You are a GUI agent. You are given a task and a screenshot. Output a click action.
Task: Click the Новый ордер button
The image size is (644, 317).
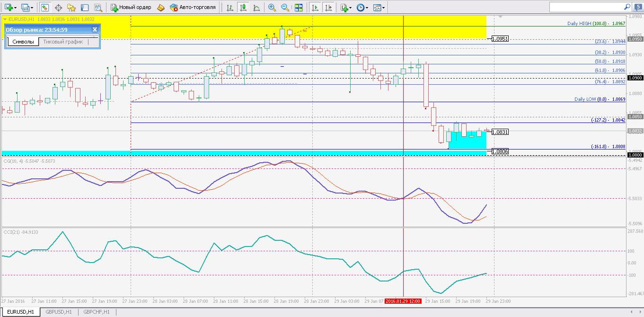[131, 8]
